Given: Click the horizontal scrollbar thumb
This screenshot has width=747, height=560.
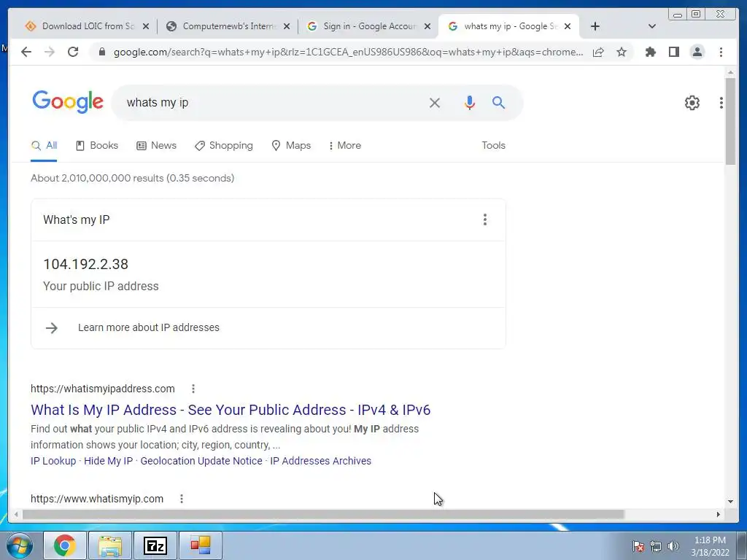Looking at the screenshot, I should click(x=323, y=514).
